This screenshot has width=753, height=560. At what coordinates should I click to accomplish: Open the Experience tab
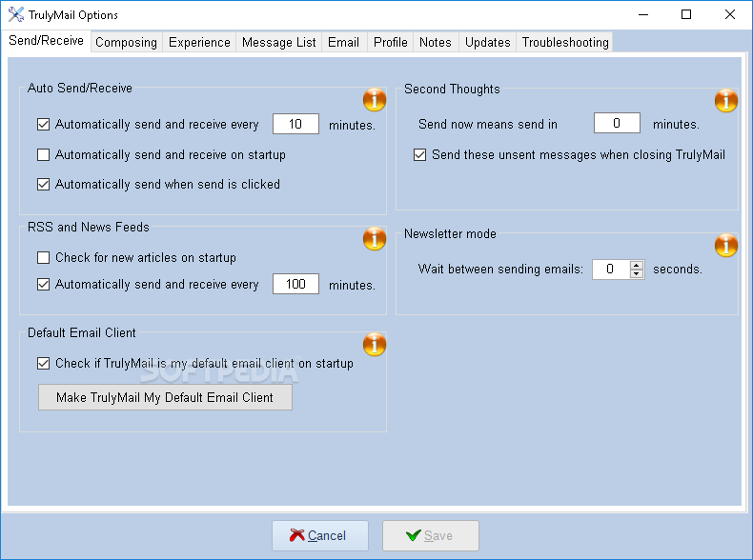[x=199, y=42]
